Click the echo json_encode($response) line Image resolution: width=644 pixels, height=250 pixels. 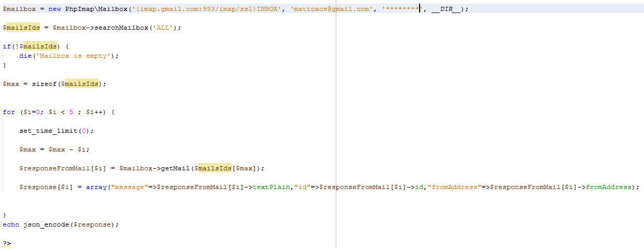point(61,224)
